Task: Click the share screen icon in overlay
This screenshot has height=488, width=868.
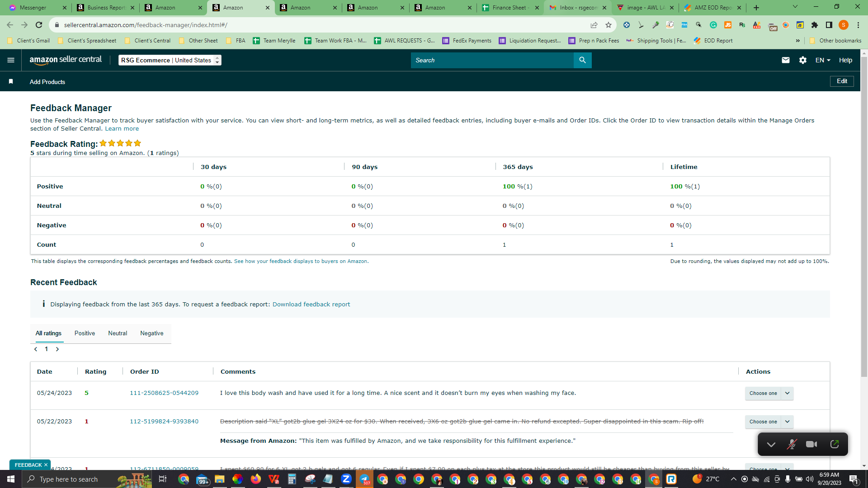Action: 835,444
